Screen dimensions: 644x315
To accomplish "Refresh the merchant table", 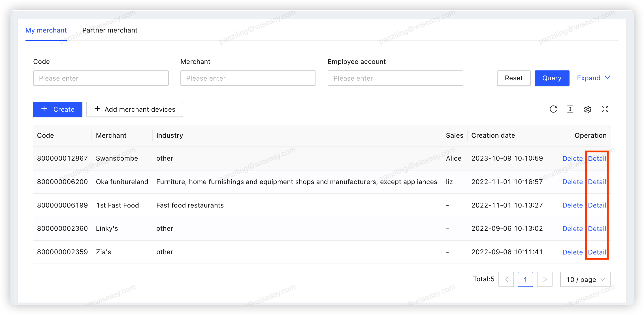I will click(x=553, y=109).
